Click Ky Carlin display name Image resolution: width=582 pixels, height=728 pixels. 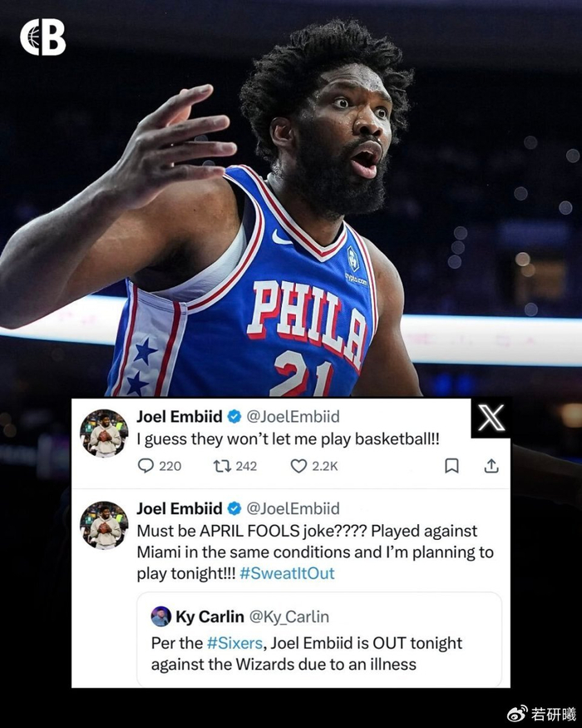210,617
